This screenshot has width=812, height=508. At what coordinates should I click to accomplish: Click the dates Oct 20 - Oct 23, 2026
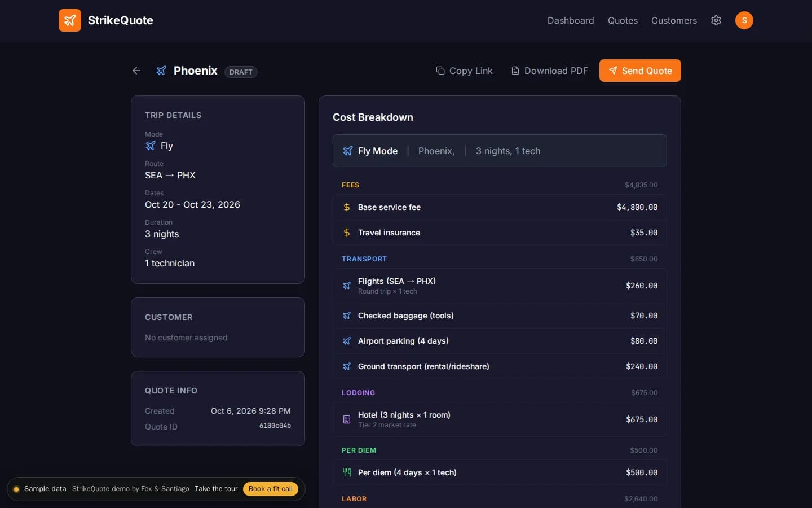(x=192, y=204)
